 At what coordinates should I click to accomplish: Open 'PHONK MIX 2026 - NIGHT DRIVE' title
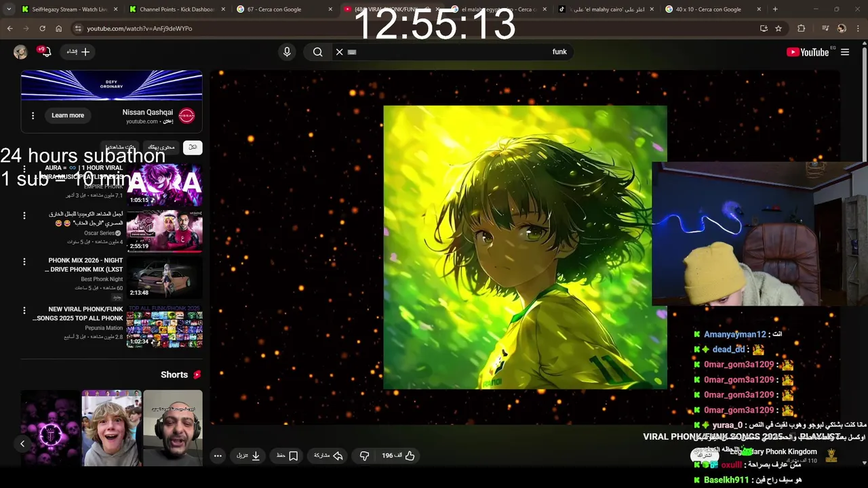pos(84,265)
